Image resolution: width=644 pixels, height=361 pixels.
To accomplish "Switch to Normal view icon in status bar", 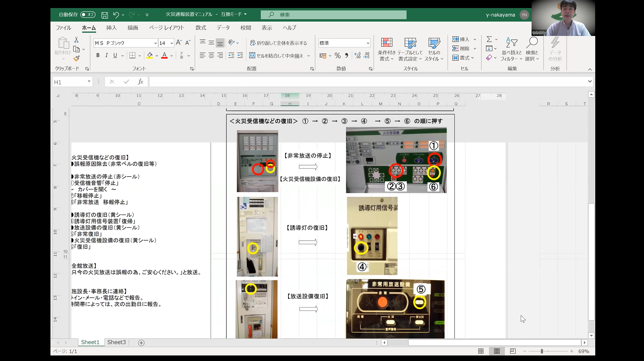I will pyautogui.click(x=481, y=351).
